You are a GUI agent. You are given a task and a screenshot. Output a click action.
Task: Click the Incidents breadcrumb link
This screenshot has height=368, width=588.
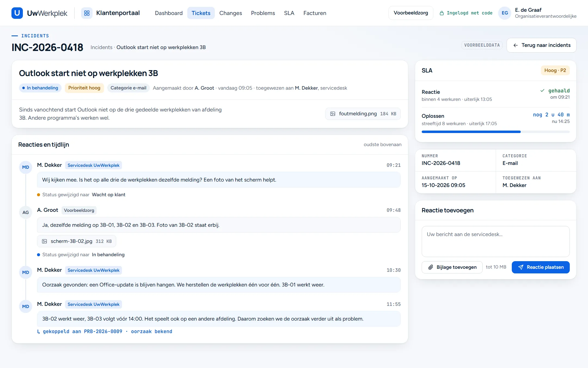101,47
